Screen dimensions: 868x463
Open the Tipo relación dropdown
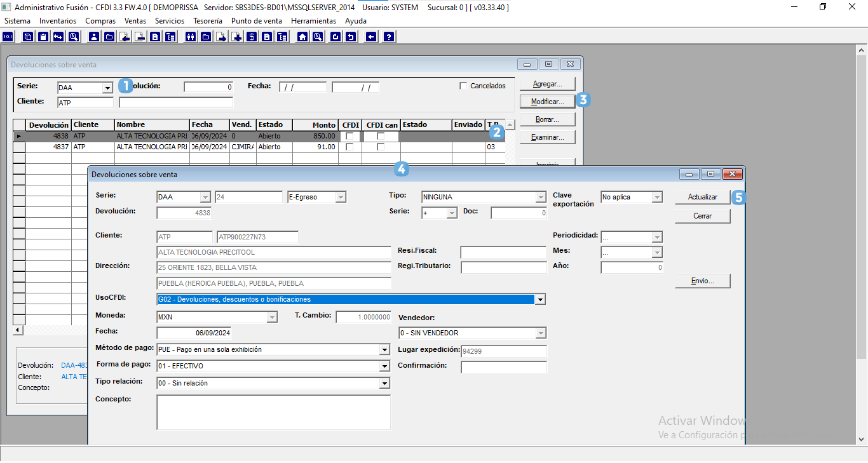tap(384, 383)
